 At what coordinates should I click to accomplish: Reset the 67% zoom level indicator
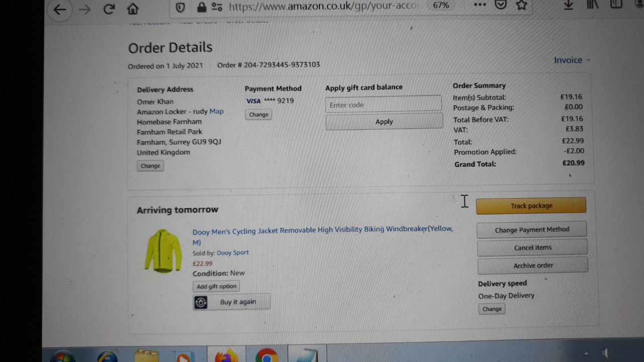(441, 6)
